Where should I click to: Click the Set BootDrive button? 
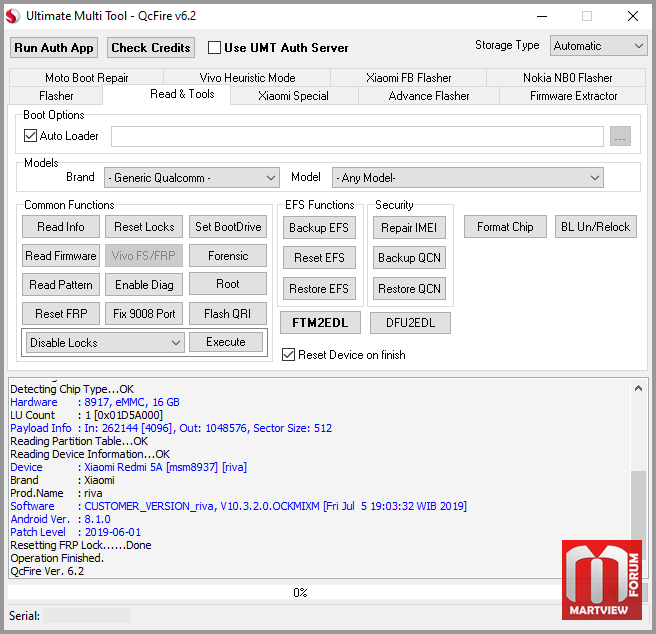(x=228, y=227)
